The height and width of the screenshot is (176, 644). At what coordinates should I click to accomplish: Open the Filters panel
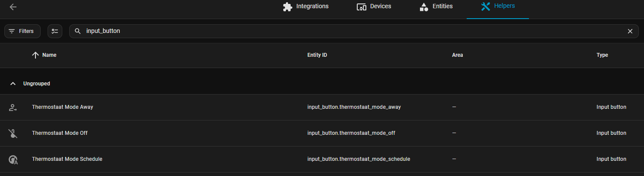[x=22, y=31]
